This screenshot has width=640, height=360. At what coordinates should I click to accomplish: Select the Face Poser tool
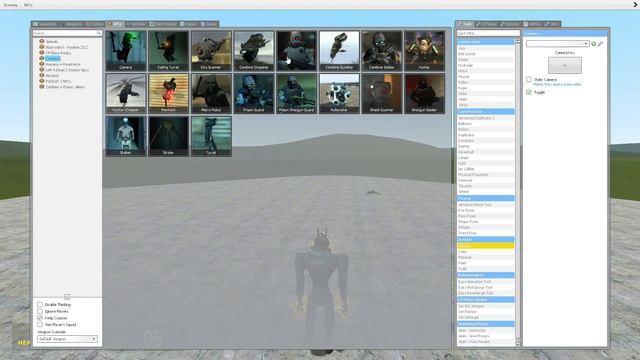[485, 216]
